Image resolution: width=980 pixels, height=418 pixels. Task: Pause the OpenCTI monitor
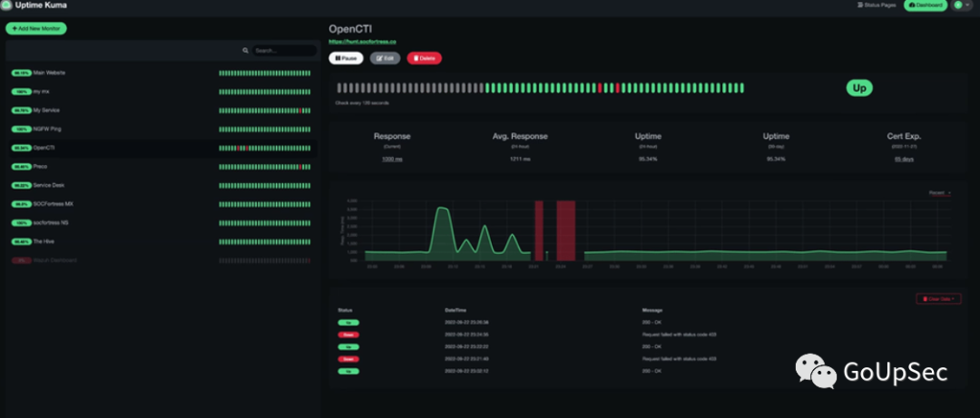coord(346,58)
